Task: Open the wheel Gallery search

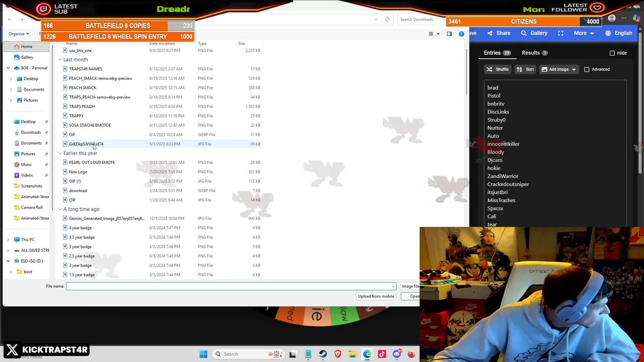Action: click(x=534, y=33)
